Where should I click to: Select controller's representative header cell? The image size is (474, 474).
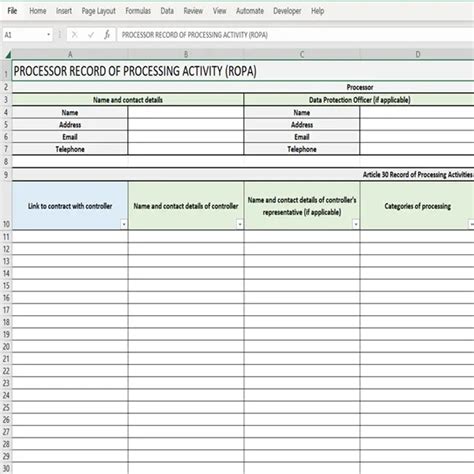pos(302,206)
